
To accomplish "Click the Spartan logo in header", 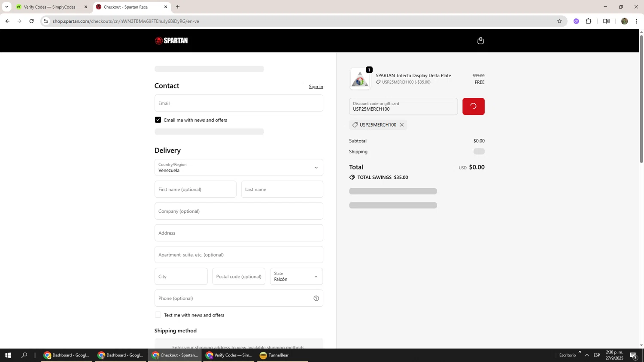I will click(x=171, y=41).
